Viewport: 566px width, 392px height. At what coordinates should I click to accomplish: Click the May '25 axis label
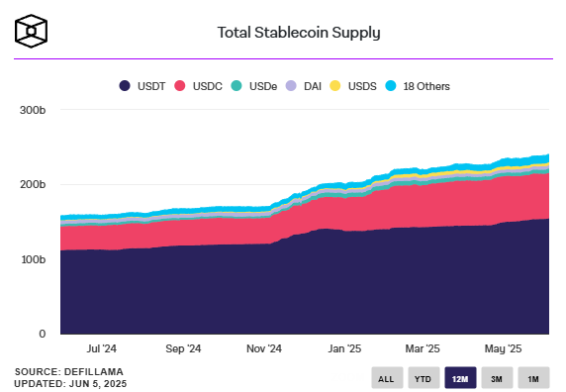tap(503, 348)
